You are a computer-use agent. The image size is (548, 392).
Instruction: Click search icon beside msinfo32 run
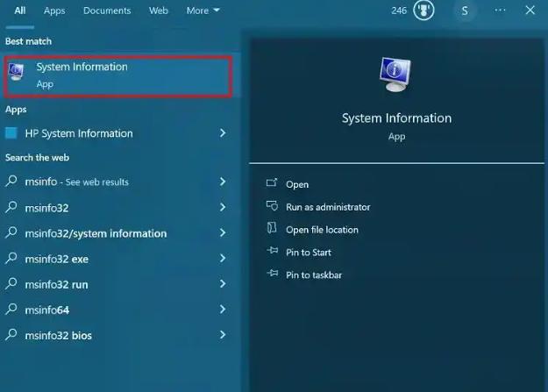pyautogui.click(x=11, y=283)
